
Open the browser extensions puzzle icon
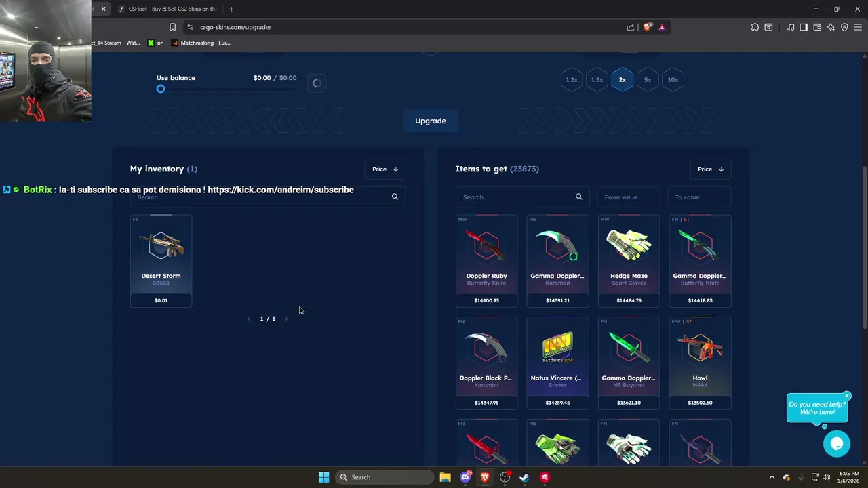[755, 27]
